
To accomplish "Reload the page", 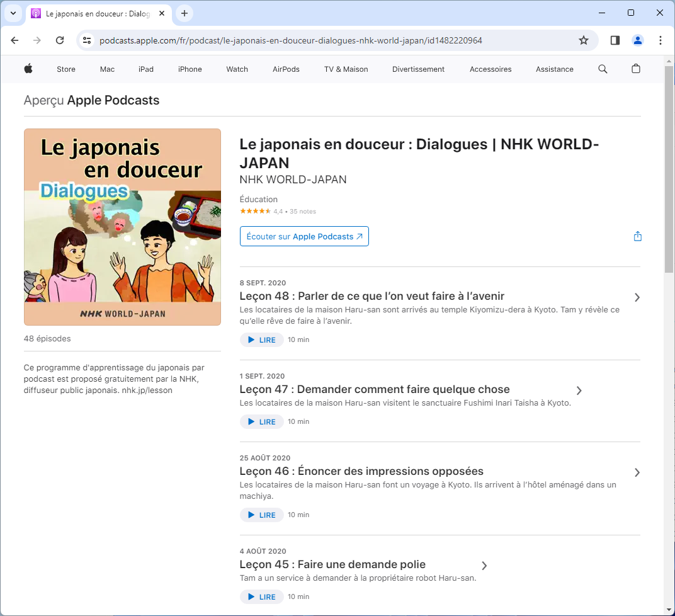I will tap(60, 40).
